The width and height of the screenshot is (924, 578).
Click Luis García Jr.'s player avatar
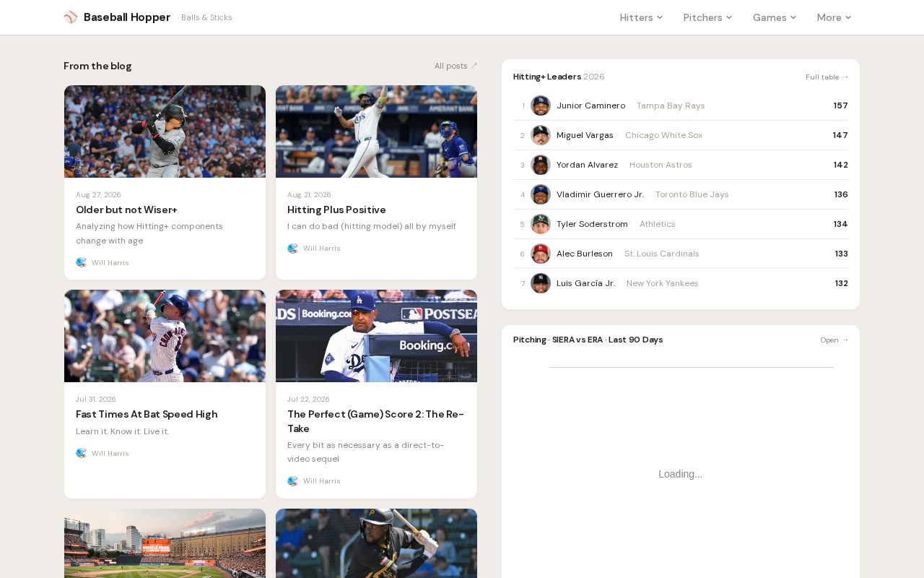pyautogui.click(x=541, y=283)
